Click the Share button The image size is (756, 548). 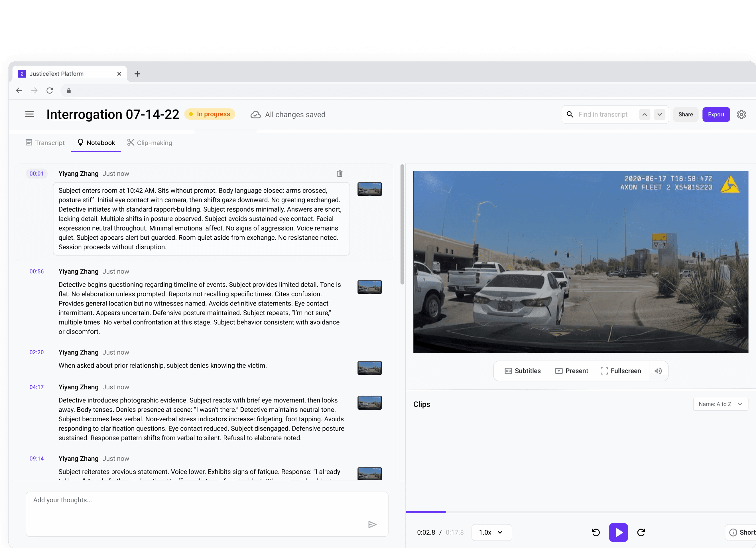click(x=685, y=114)
